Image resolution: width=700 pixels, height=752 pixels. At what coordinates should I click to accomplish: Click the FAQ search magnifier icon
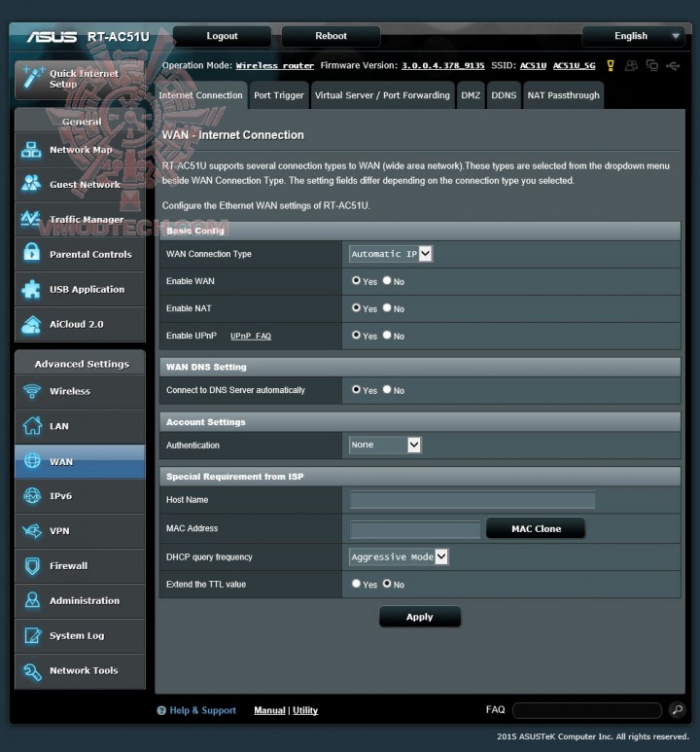[x=677, y=710]
